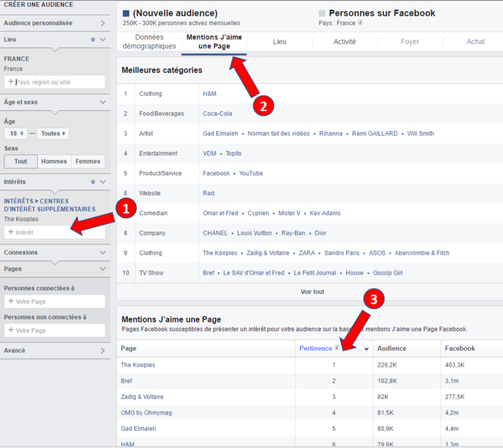The height and width of the screenshot is (448, 503).
Task: Open the Activité tab
Action: [x=345, y=42]
